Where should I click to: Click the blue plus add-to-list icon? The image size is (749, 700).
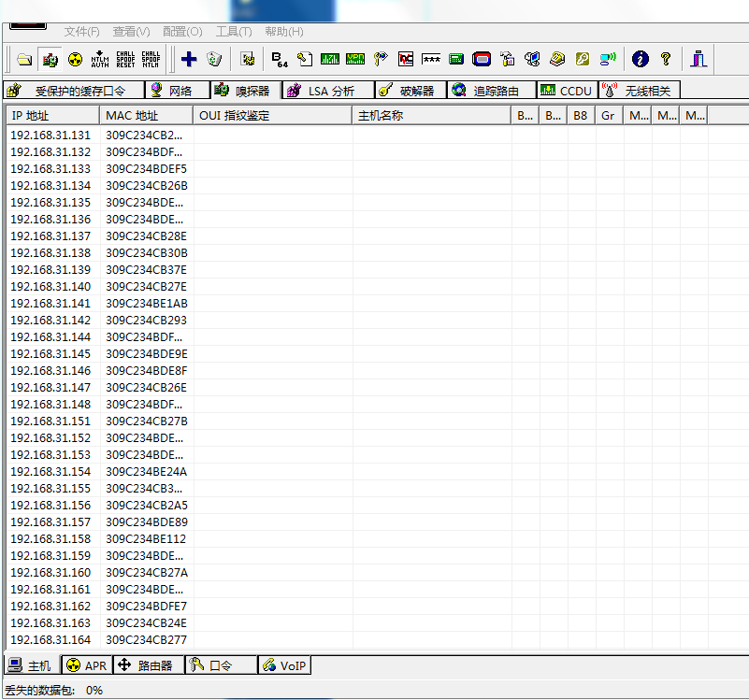pos(189,59)
